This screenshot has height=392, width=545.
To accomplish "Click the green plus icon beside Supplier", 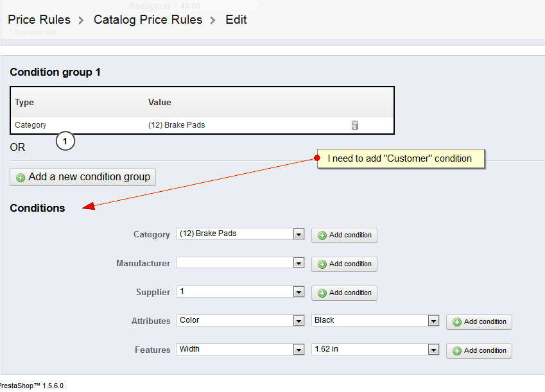I will (x=322, y=293).
